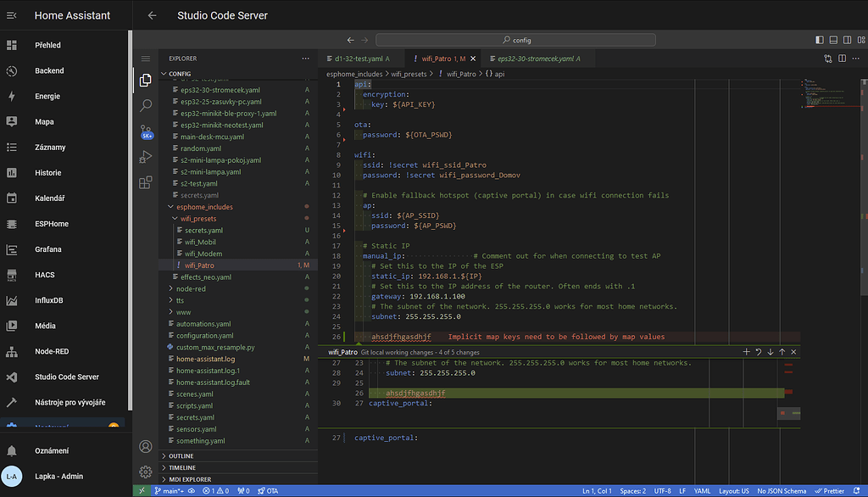Open the VS Code hamburger menu

pos(146,59)
